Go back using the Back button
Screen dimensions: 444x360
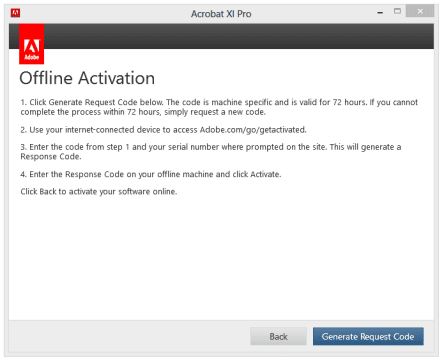pos(278,336)
